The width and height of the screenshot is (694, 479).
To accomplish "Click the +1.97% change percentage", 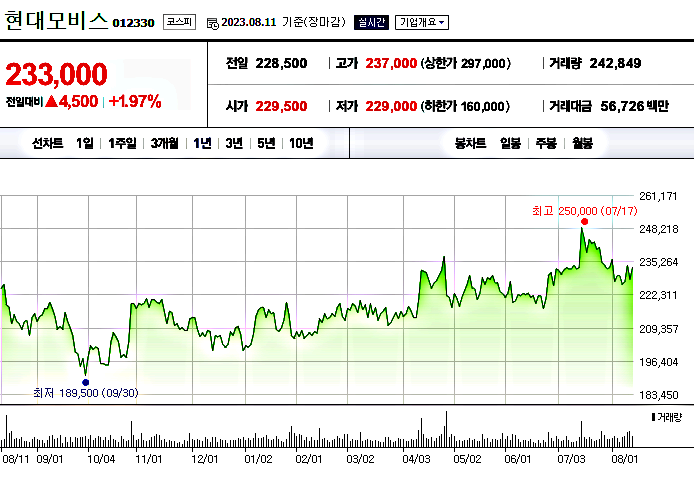I will coord(135,101).
